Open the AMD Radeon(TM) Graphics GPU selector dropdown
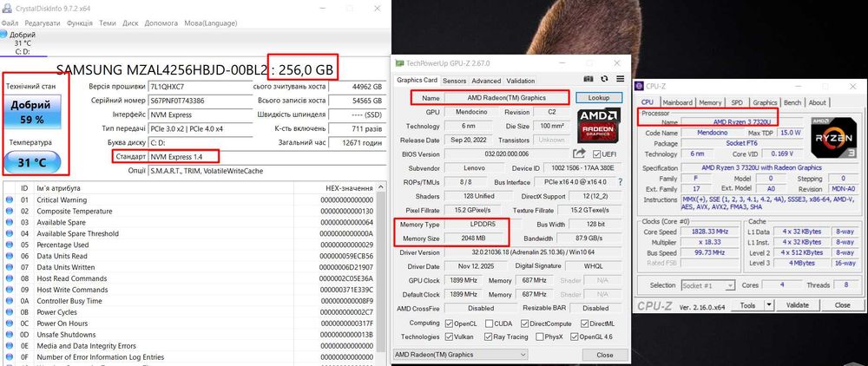868x366 pixels. pyautogui.click(x=461, y=355)
